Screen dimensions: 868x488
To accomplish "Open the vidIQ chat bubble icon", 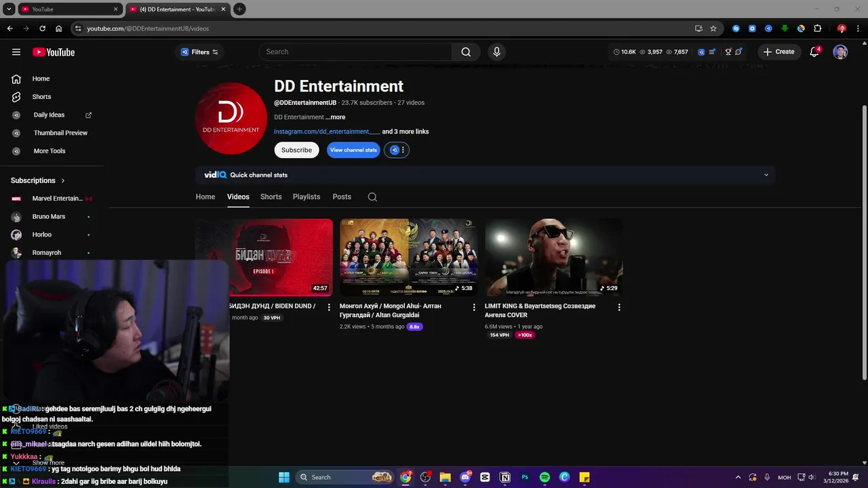I will point(738,52).
